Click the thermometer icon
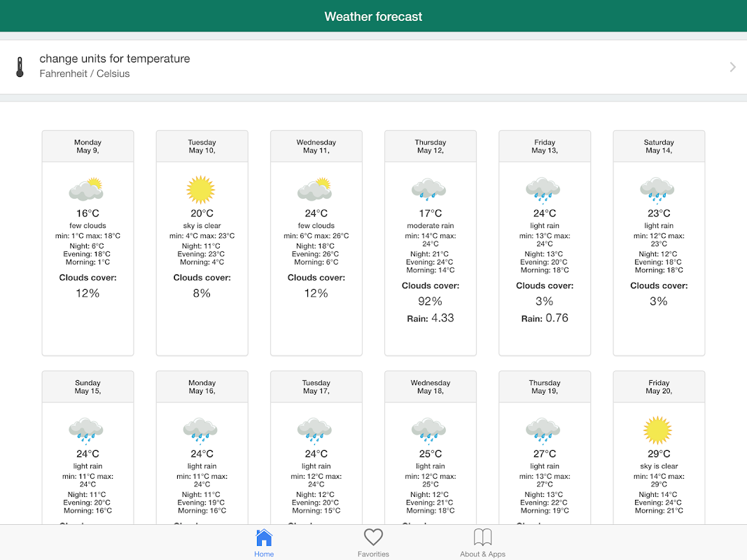This screenshot has height=560, width=747. (x=20, y=66)
